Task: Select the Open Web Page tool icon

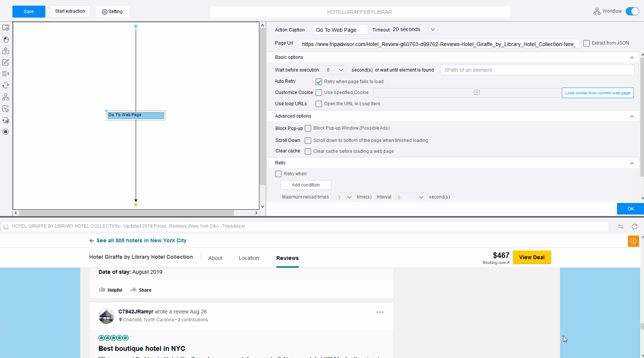Action: click(x=6, y=28)
